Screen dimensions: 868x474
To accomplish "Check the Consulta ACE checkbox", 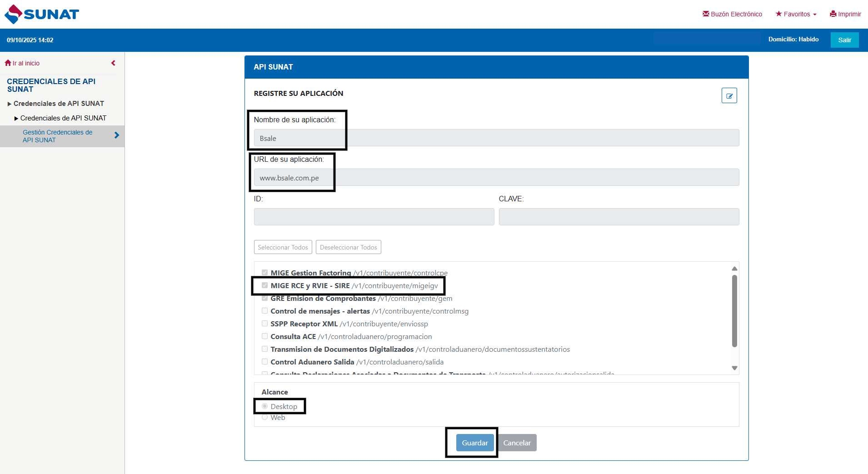I will (264, 336).
